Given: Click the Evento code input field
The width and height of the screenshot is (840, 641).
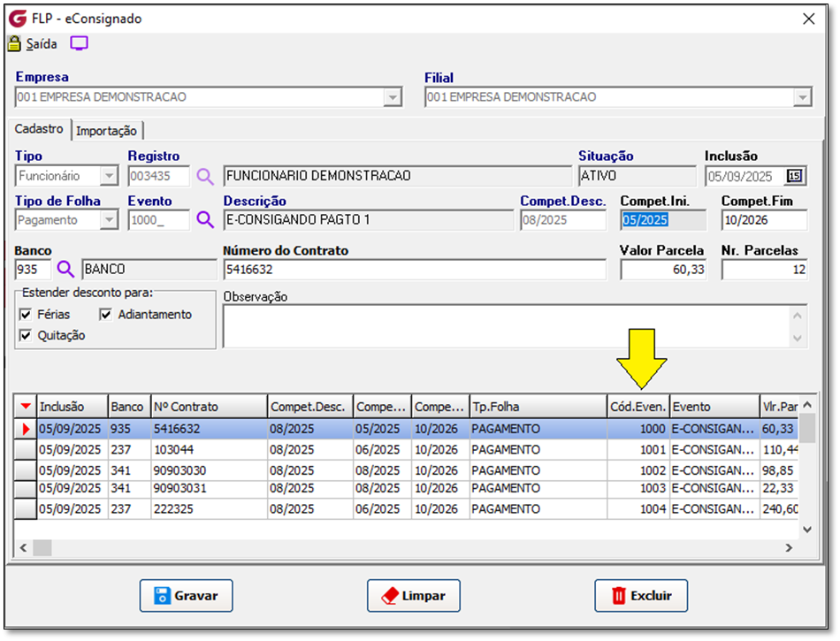Looking at the screenshot, I should (159, 220).
